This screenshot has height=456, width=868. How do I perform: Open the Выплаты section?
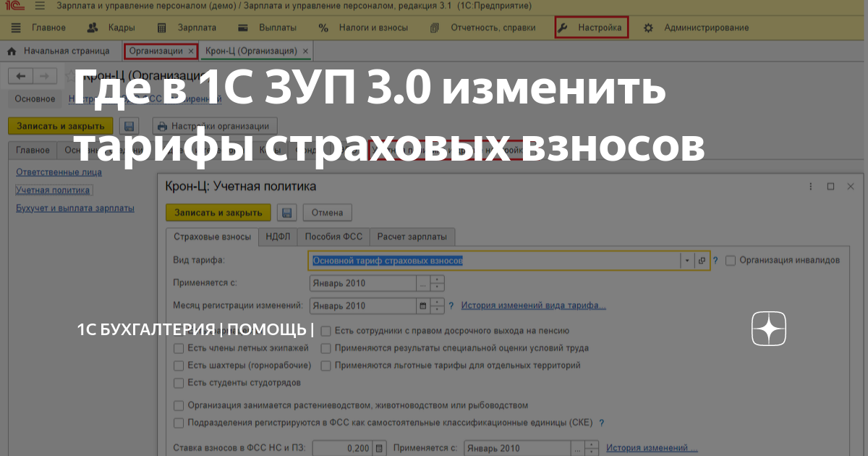pyautogui.click(x=268, y=28)
